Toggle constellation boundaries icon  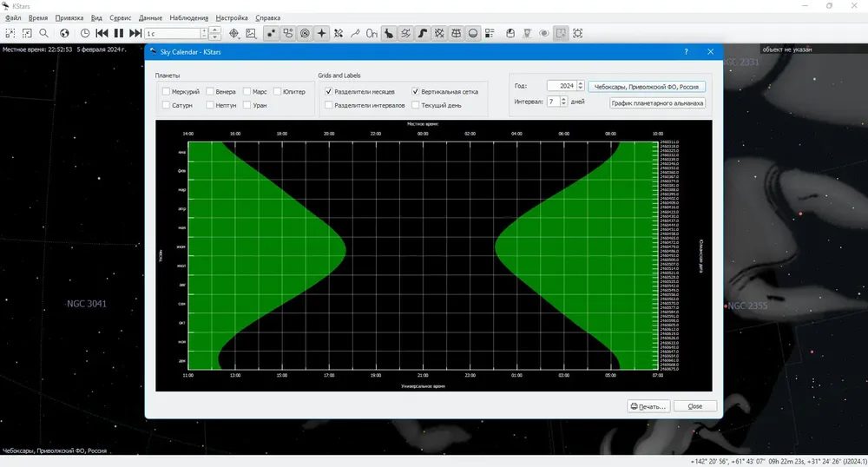[x=405, y=33]
